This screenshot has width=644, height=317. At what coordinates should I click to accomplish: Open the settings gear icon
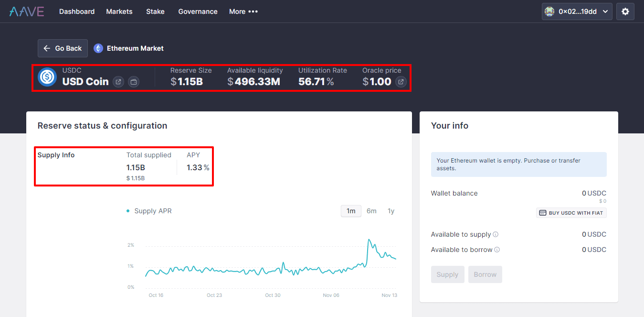pyautogui.click(x=625, y=11)
